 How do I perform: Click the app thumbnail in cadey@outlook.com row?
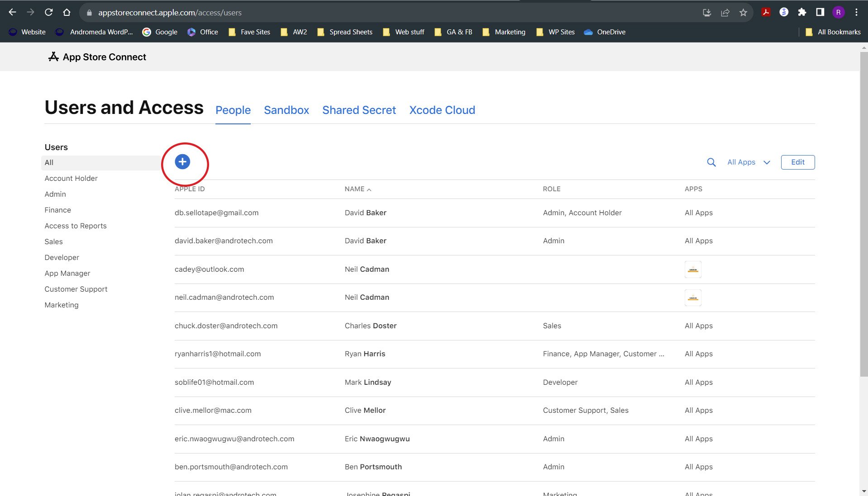pos(693,269)
